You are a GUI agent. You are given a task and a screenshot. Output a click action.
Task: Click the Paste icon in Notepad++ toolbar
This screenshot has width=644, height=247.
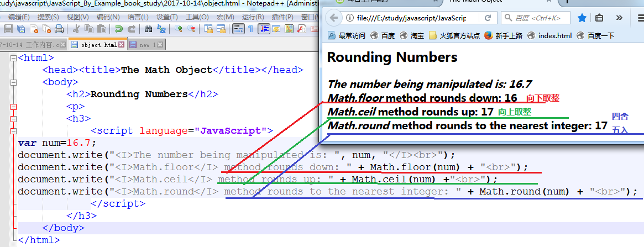[x=102, y=29]
